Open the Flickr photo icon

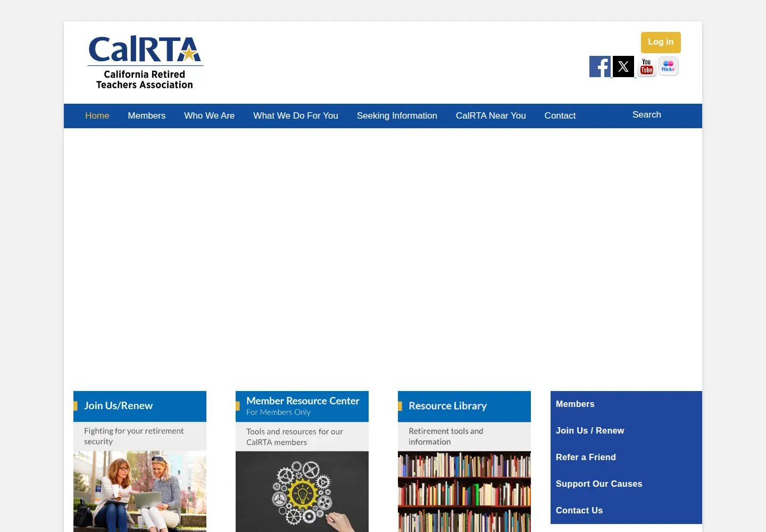point(669,66)
